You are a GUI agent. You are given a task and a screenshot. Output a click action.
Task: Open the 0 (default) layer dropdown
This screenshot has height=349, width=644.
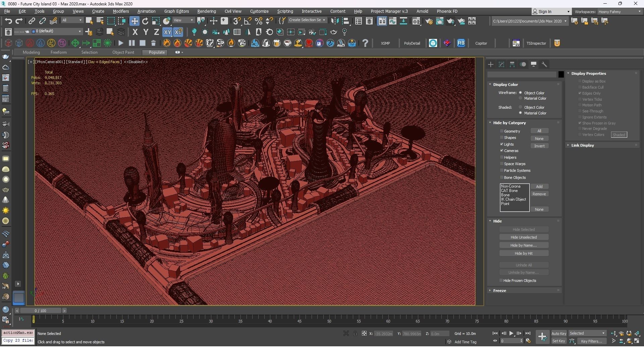point(57,31)
